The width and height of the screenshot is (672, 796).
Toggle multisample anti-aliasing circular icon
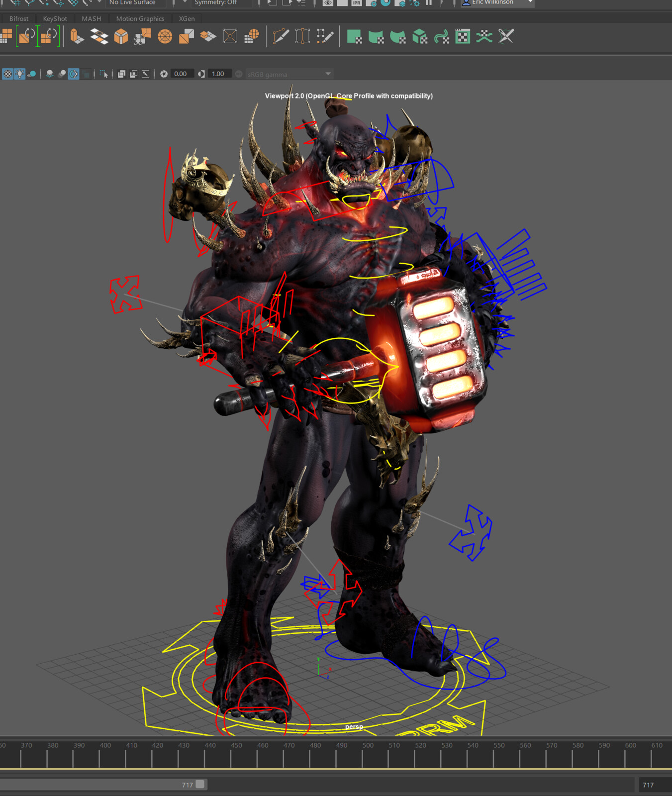74,74
